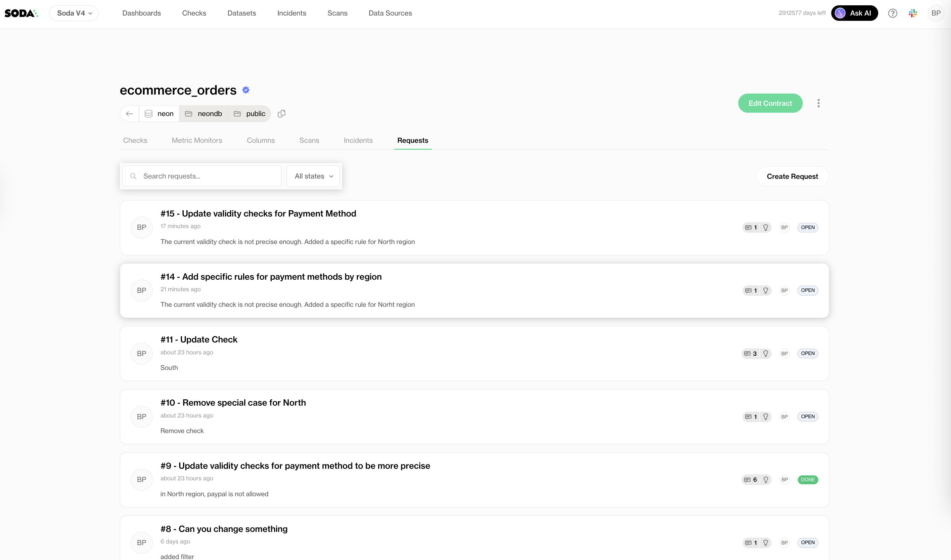Screen dimensions: 951x560
Task: Copy the dataset path with the copy icon
Action: (x=281, y=114)
